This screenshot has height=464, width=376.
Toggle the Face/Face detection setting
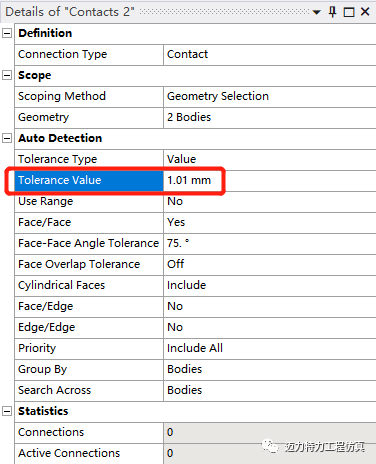[x=270, y=223]
